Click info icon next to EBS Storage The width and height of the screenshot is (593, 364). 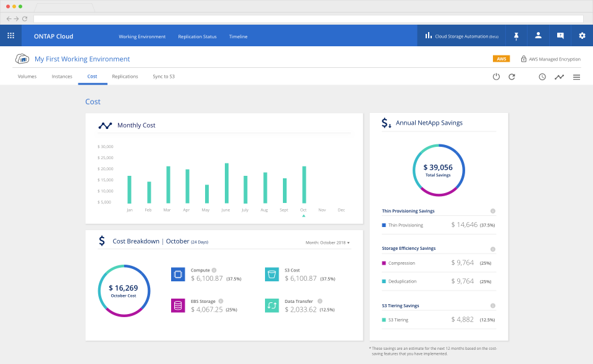tap(221, 301)
